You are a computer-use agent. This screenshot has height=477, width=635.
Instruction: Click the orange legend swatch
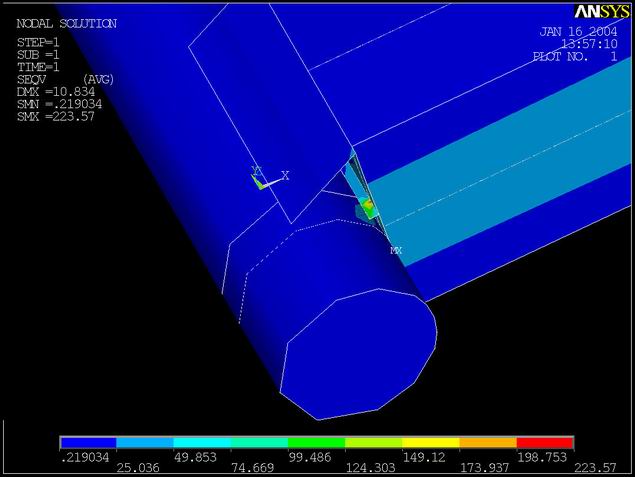(x=488, y=443)
